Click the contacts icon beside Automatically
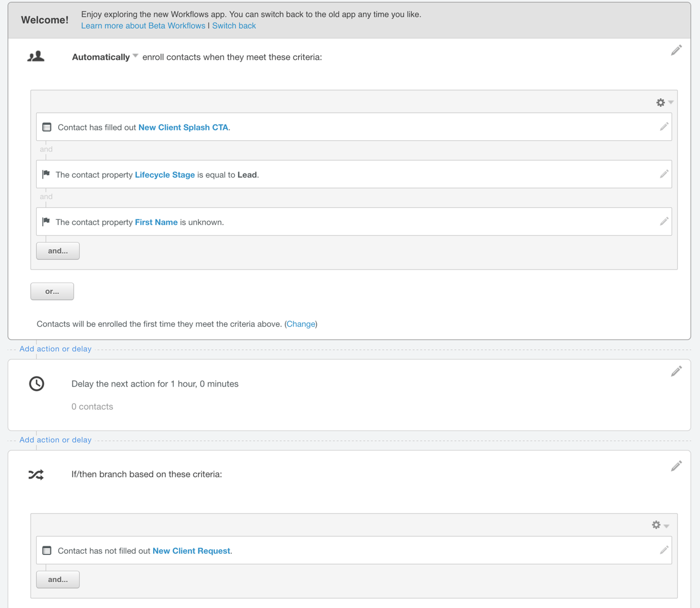The image size is (700, 608). click(36, 57)
